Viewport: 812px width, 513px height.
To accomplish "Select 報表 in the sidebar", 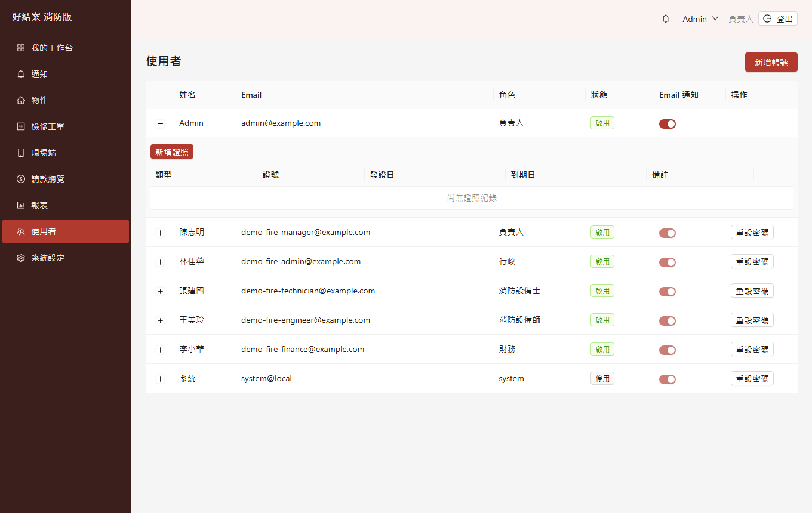I will click(66, 205).
